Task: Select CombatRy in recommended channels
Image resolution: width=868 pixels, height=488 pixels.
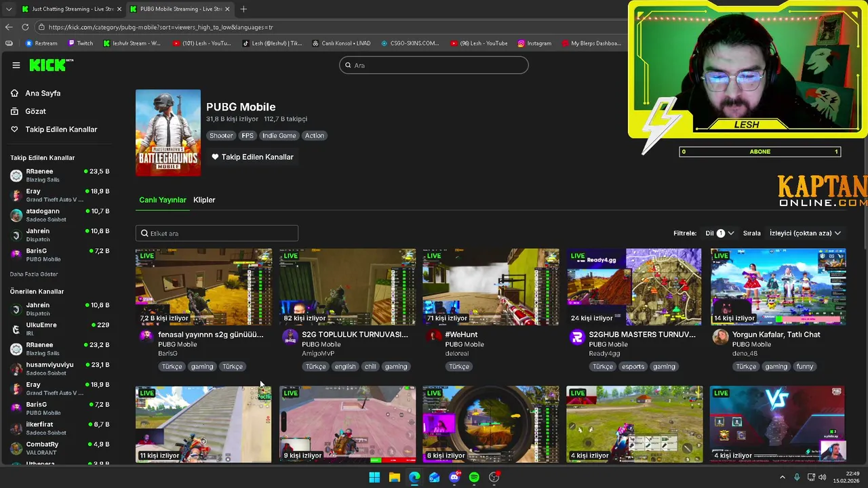Action: pos(60,448)
